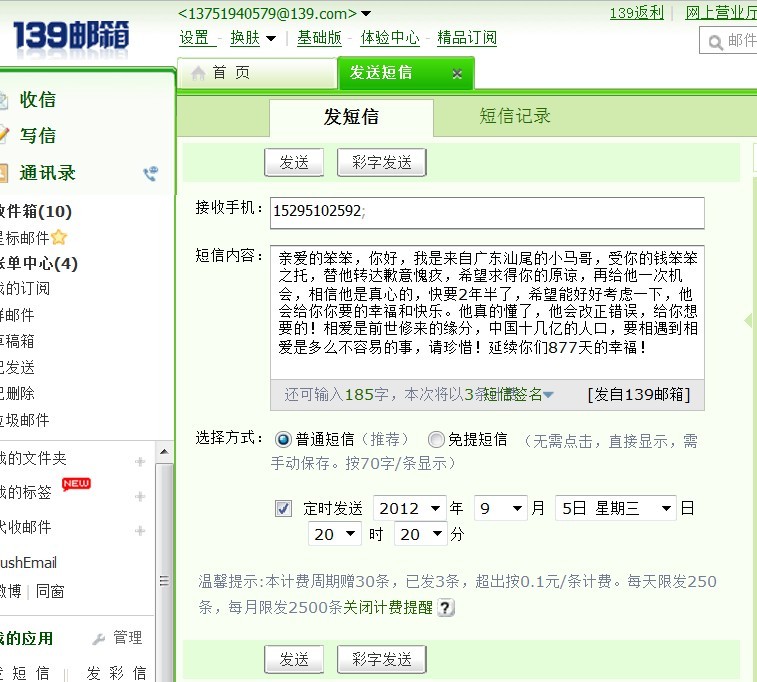The image size is (757, 682).
Task: Click the 关闭计费提醒 link
Action: pyautogui.click(x=388, y=607)
